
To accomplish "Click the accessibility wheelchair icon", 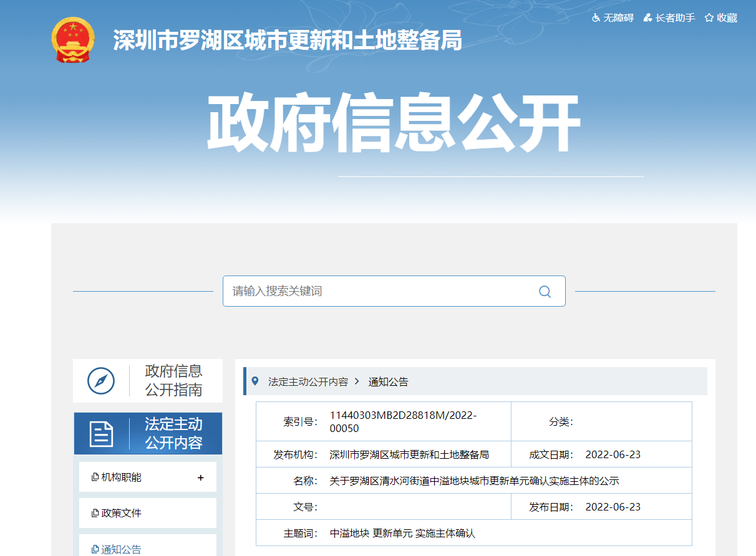I will 596,18.
